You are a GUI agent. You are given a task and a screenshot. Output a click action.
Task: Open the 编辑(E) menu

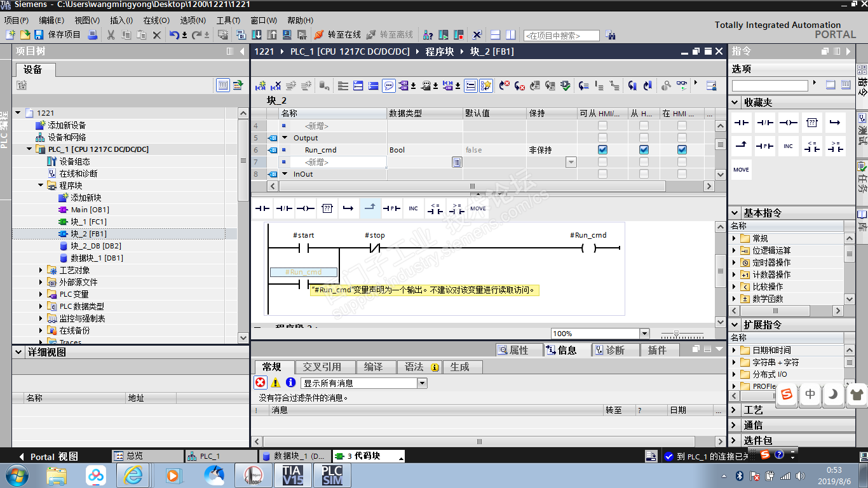pyautogui.click(x=51, y=20)
